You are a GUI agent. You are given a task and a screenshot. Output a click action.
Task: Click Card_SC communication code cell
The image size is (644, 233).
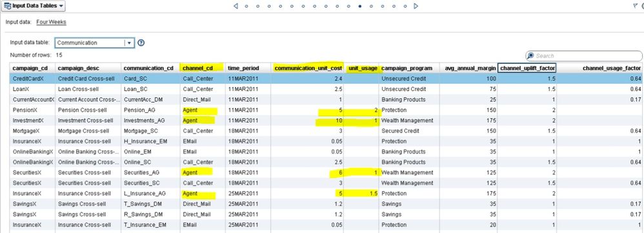tap(150, 79)
